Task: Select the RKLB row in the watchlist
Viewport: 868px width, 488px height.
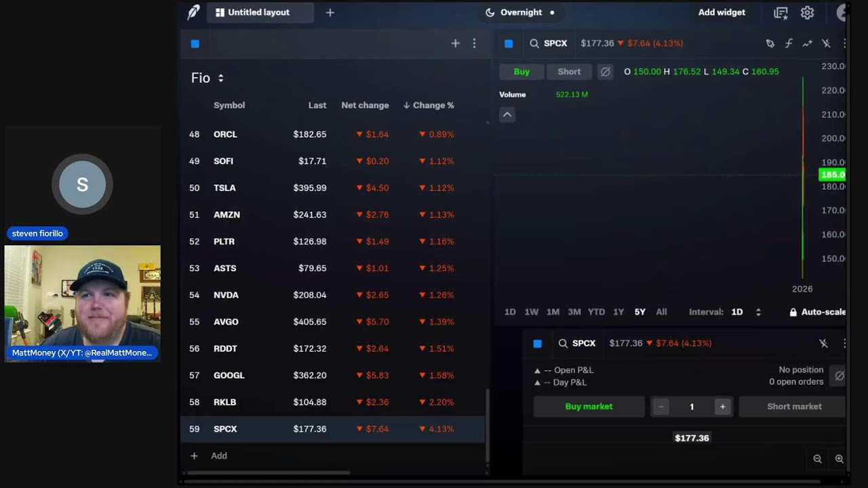Action: pos(333,402)
